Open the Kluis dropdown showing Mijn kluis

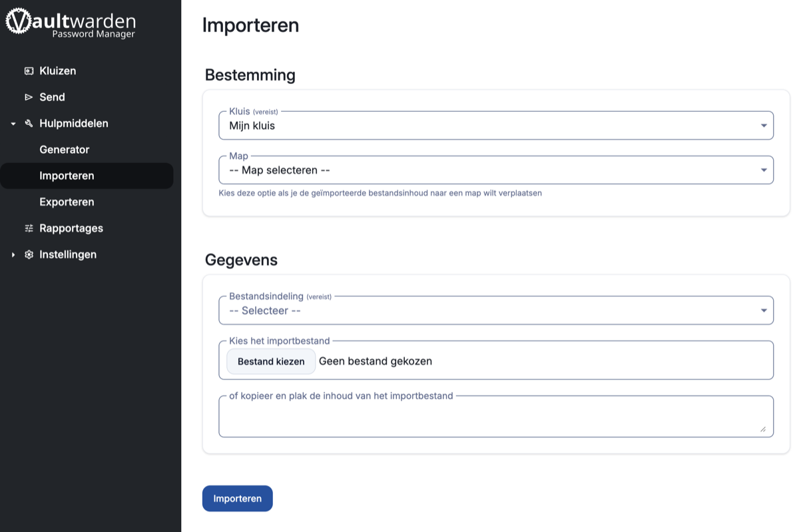pos(496,125)
